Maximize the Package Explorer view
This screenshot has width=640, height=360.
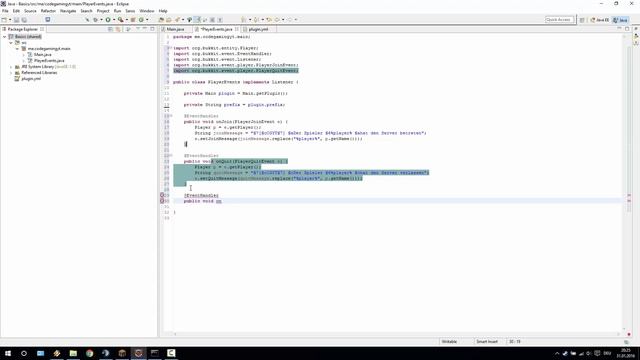tap(152, 29)
